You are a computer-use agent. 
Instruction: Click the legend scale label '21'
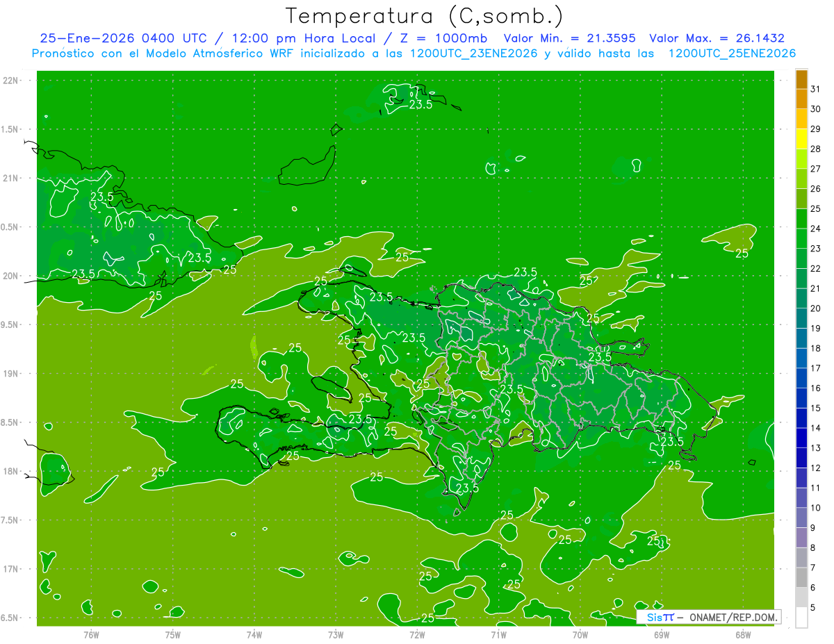[815, 288]
